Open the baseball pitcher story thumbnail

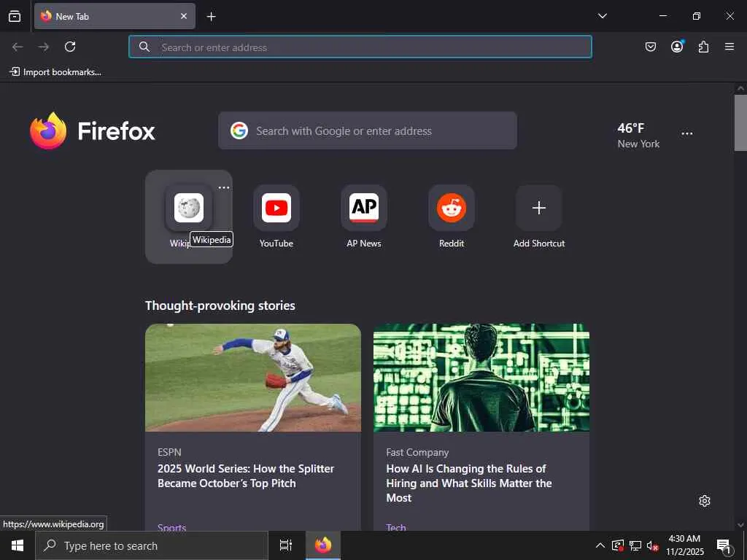pos(253,378)
